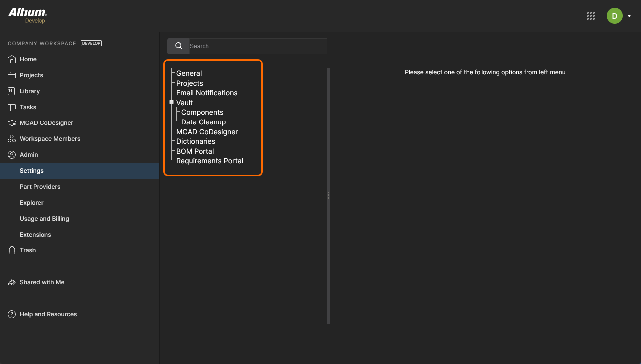641x364 pixels.
Task: Click the Workspace Members icon
Action: pyautogui.click(x=12, y=139)
